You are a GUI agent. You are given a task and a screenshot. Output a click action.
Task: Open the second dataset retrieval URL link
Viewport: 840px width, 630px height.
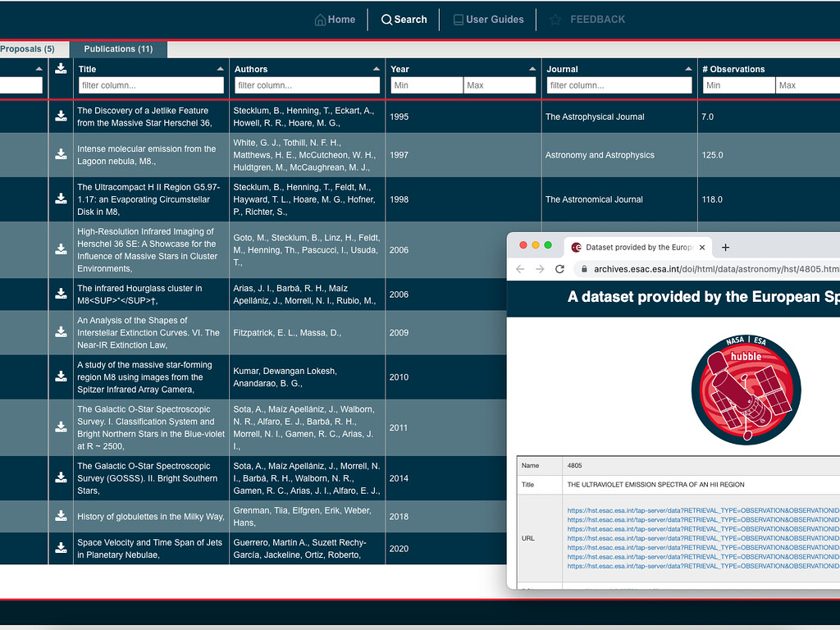click(x=703, y=519)
